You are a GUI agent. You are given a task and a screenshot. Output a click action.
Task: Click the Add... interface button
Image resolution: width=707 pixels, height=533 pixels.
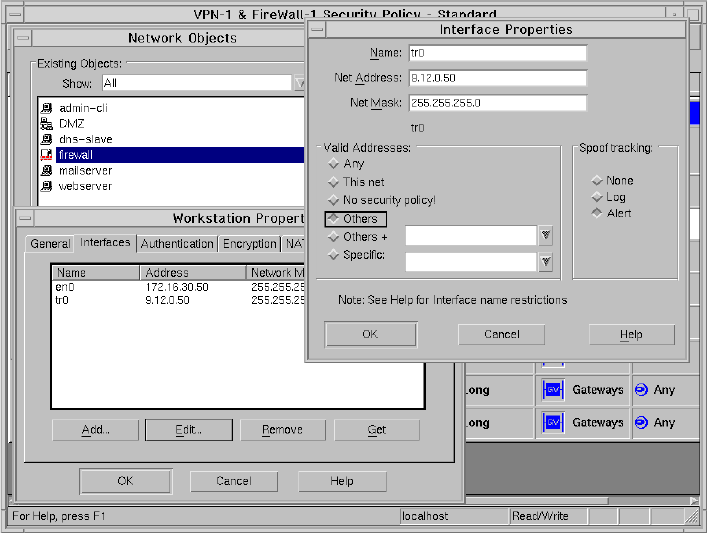(96, 430)
